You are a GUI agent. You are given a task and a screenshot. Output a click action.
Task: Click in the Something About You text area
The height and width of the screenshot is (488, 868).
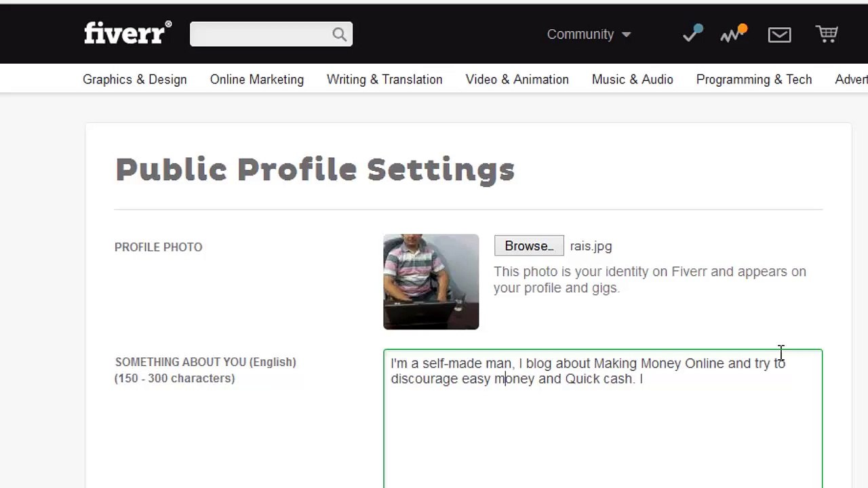click(x=603, y=418)
